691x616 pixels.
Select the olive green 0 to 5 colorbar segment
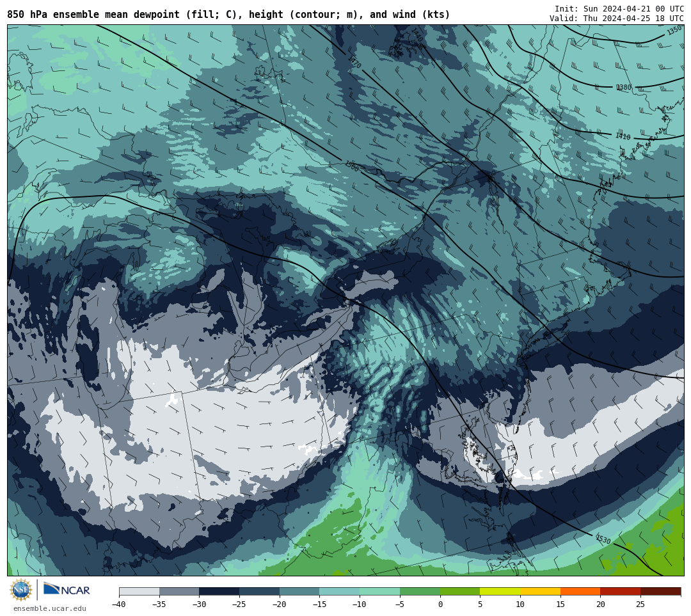[x=459, y=591]
